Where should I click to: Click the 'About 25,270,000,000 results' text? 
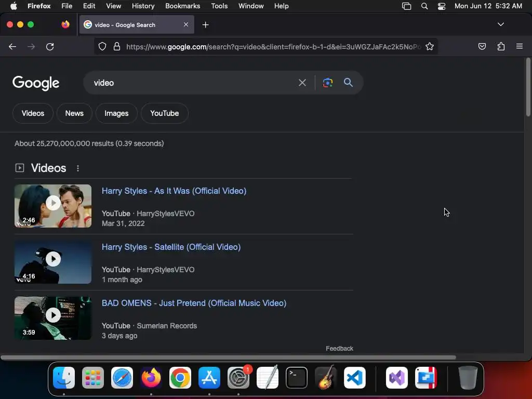(x=89, y=143)
